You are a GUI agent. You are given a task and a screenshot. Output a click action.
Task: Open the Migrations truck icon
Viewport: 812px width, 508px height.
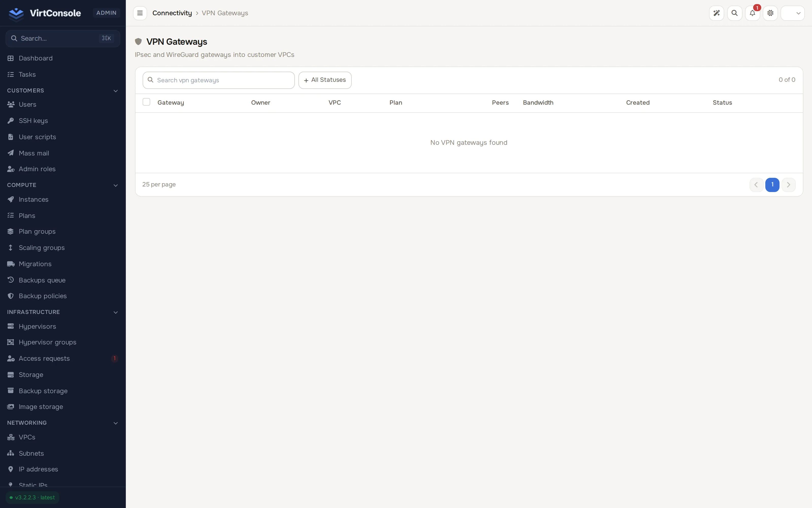coord(11,264)
